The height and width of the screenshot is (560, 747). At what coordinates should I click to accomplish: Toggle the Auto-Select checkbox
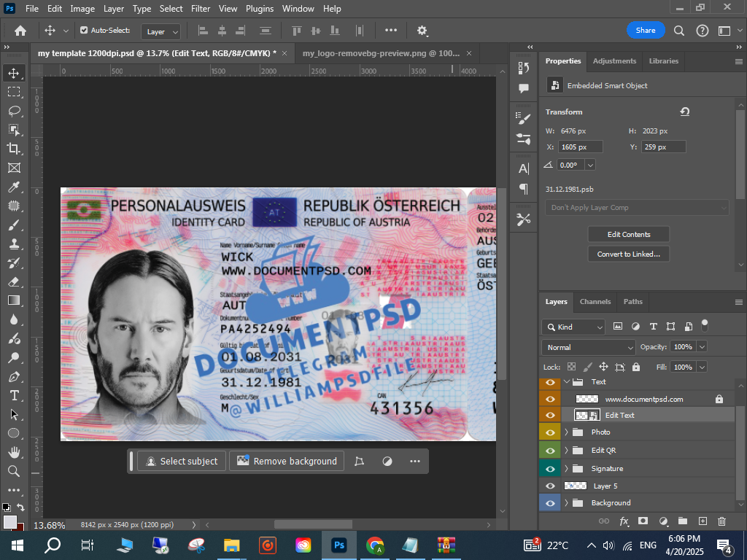84,31
